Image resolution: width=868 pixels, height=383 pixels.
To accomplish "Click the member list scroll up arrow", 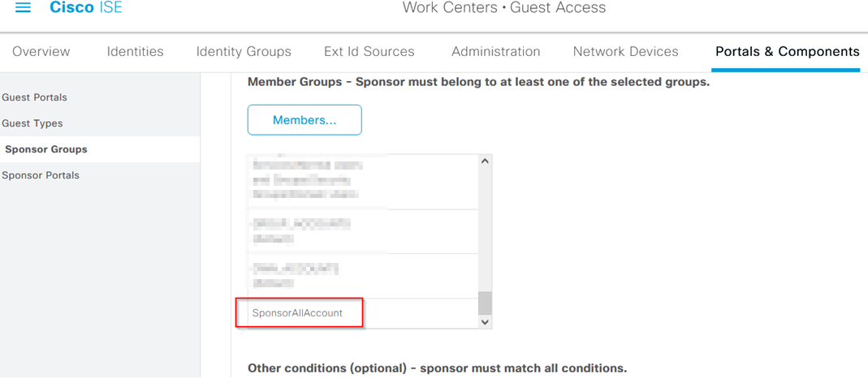I will [x=485, y=161].
